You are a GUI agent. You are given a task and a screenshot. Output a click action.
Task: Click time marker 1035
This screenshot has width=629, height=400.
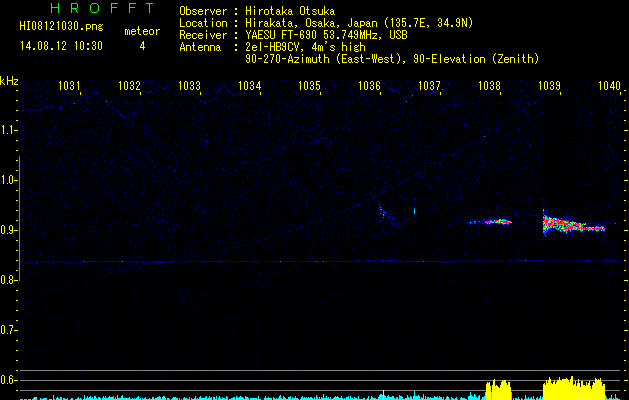point(310,85)
